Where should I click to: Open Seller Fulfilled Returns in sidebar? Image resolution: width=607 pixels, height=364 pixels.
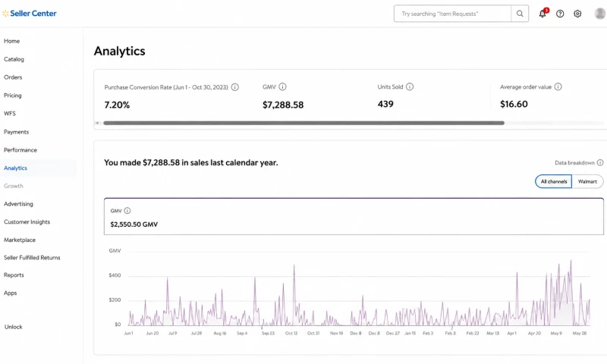pyautogui.click(x=32, y=258)
